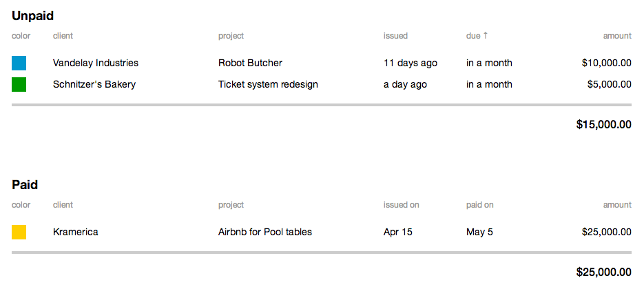Select the Airbnb for Pool tables project

pos(265,232)
